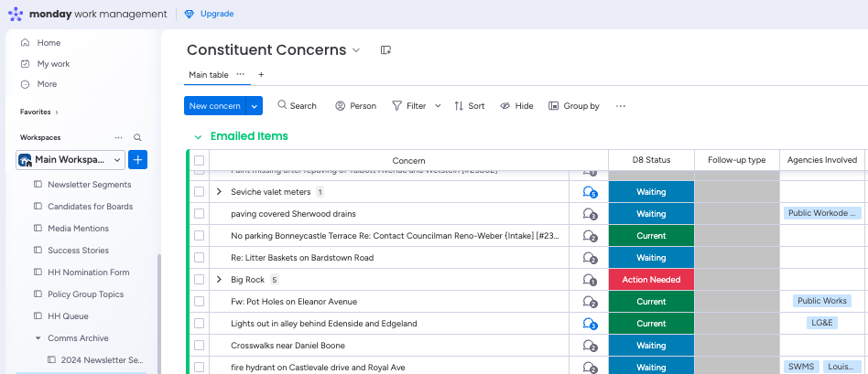
Task: Check the fire hydrant on Castlevale row
Action: pyautogui.click(x=200, y=368)
